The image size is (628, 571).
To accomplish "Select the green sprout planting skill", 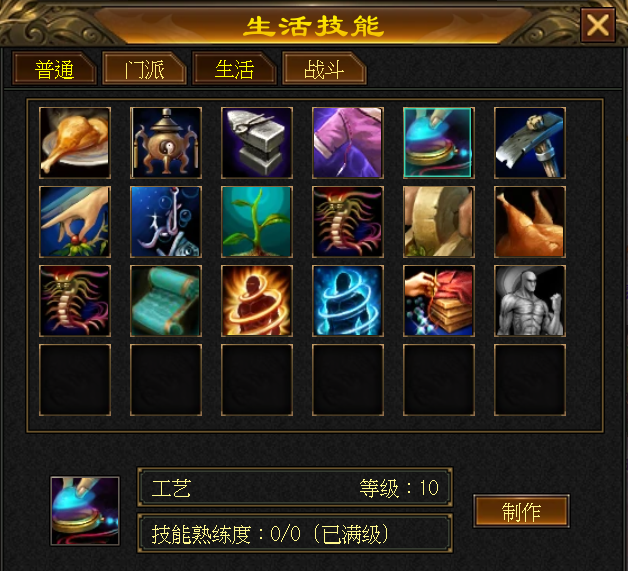I will (x=257, y=221).
